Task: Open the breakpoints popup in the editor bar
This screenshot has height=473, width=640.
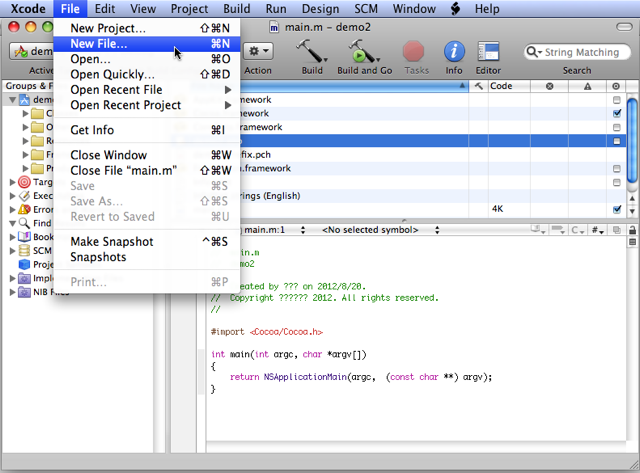Action: click(558, 230)
